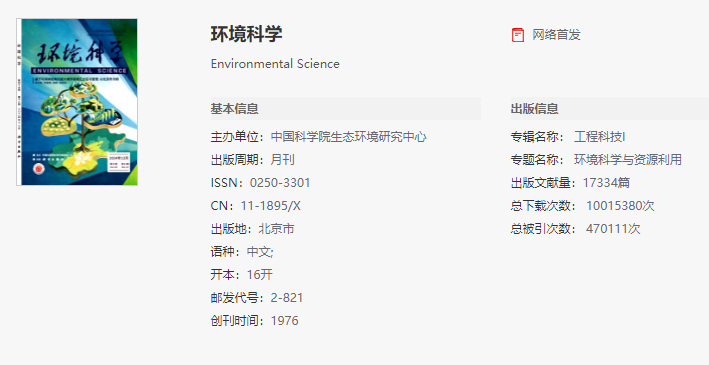Select the 出版信息 section header
The width and height of the screenshot is (709, 365).
pos(534,109)
